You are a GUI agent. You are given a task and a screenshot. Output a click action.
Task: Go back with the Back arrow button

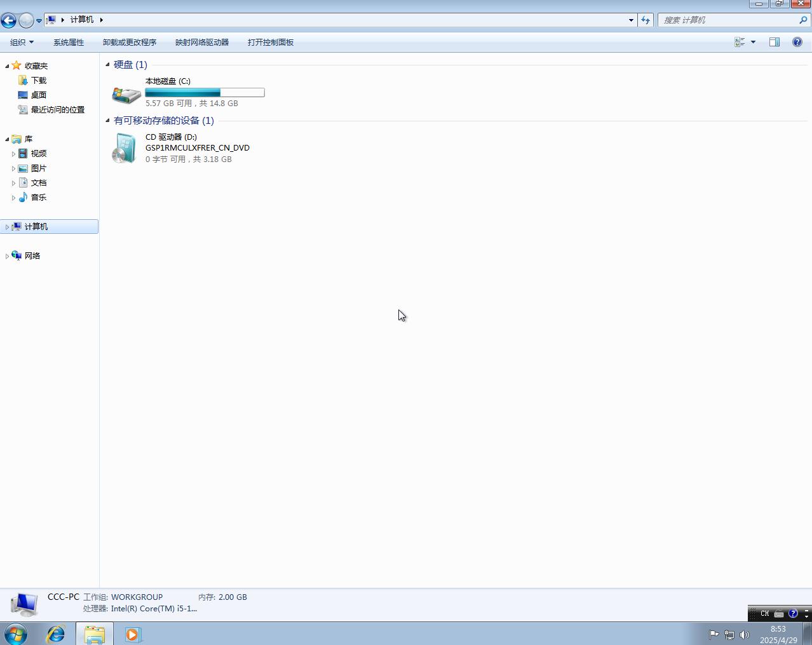[x=9, y=20]
